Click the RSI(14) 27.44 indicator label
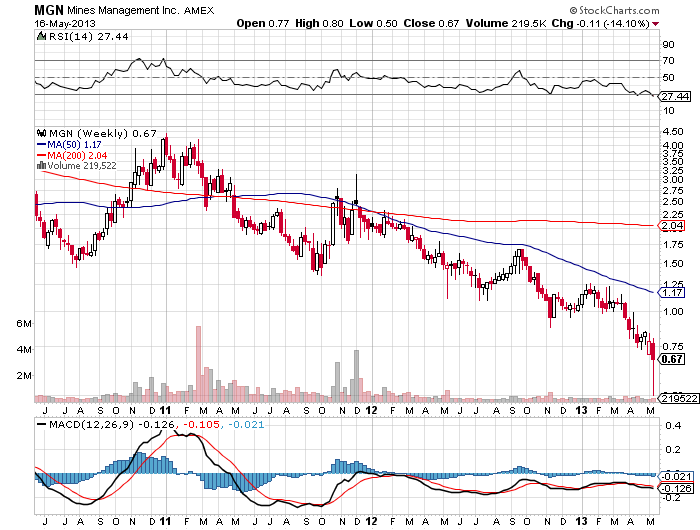Screen dimensions: 700x530 point(88,37)
